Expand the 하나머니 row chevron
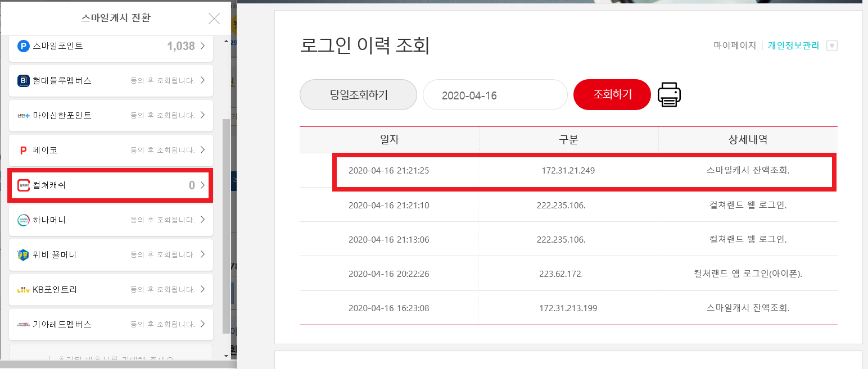 point(202,220)
